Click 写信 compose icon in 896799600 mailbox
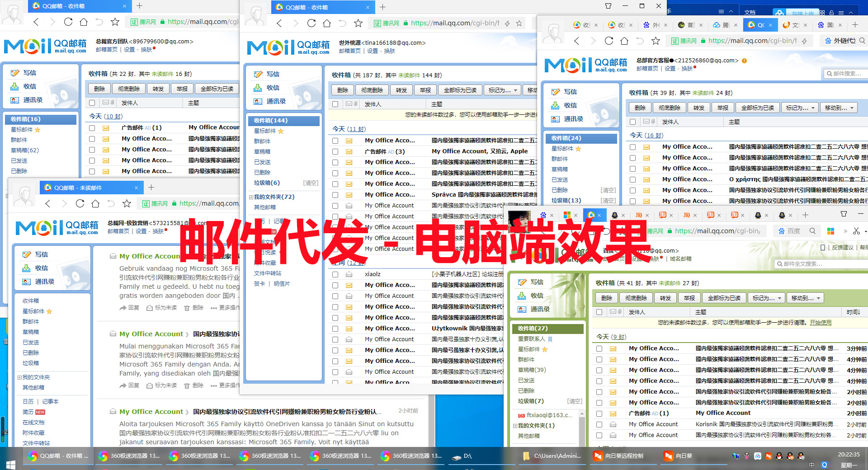The width and height of the screenshot is (868, 470). coord(15,73)
